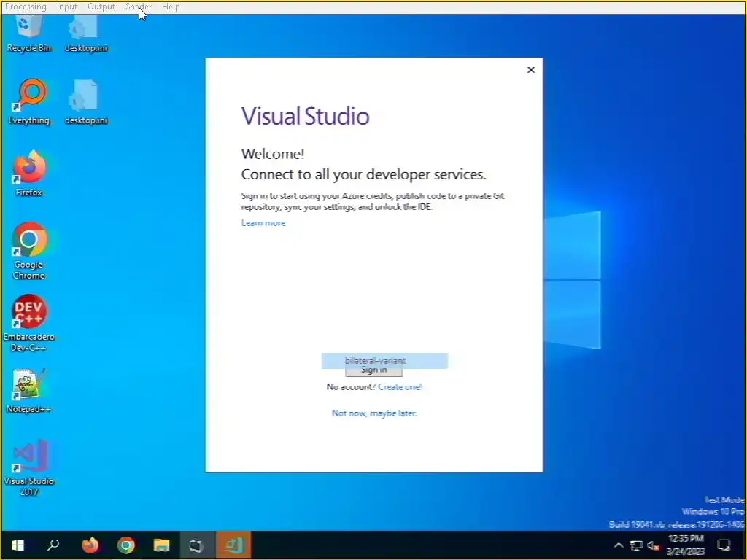Click Not now, maybe later link
Screen dimensions: 747x560
pos(374,413)
